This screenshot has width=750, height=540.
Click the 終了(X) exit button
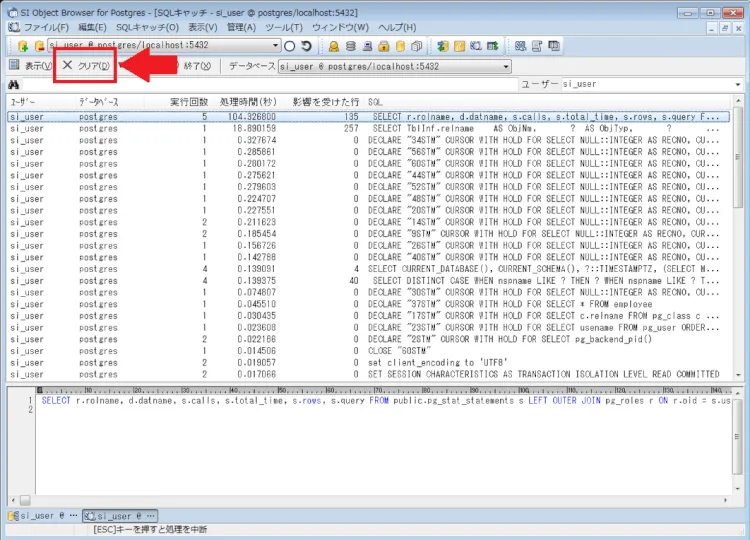(197, 66)
